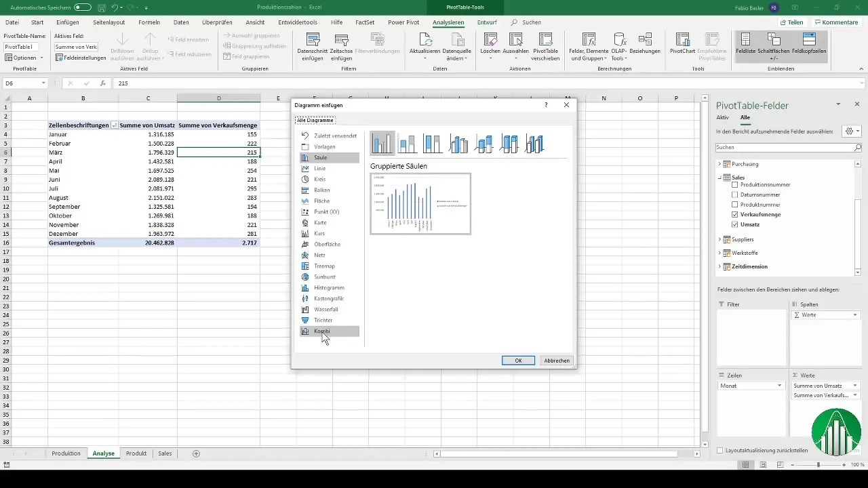
Task: Click the PivotChart ribbon icon
Action: pos(684,43)
